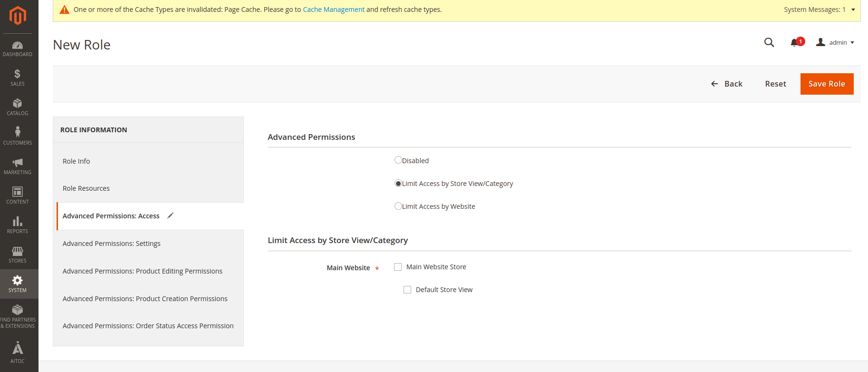Click the Save Role button
This screenshot has height=372, width=868.
coord(827,84)
